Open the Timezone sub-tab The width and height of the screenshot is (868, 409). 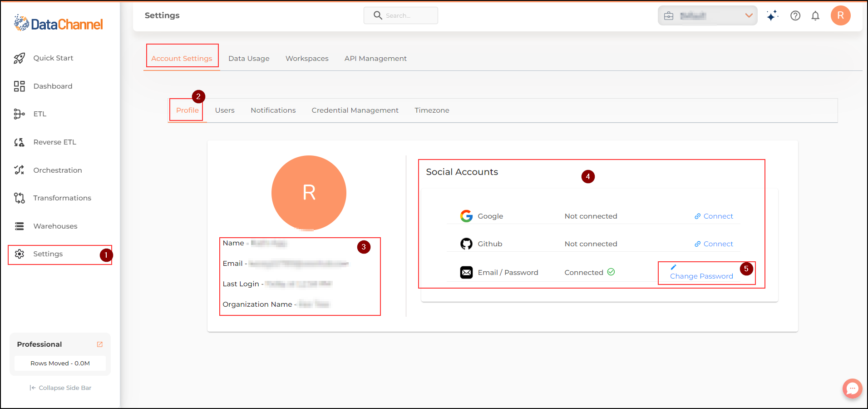tap(432, 110)
